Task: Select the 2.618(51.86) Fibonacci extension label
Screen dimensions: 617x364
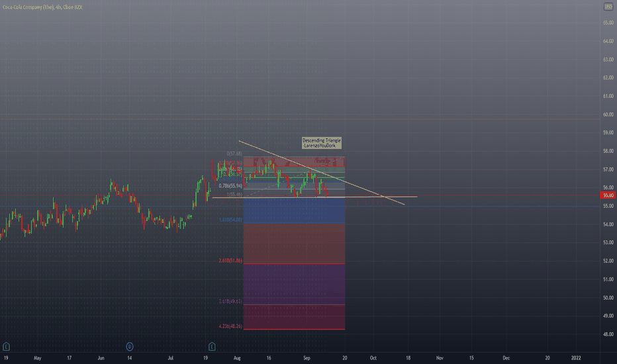Action: click(x=230, y=261)
